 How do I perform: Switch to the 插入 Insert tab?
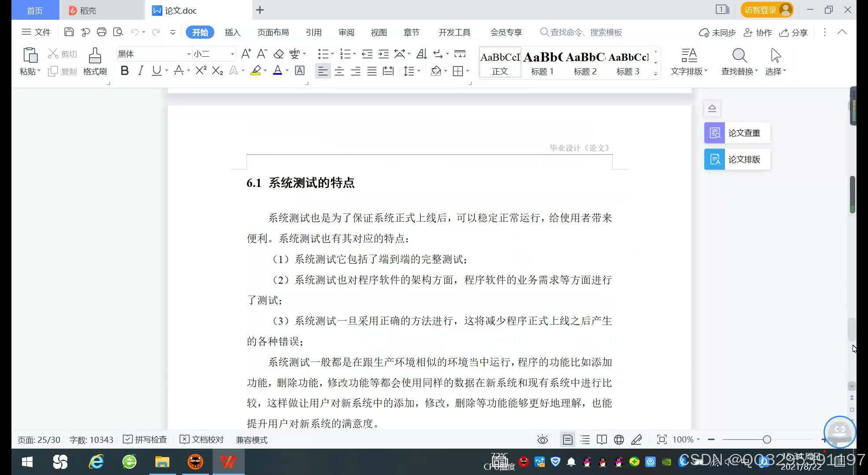pyautogui.click(x=232, y=32)
